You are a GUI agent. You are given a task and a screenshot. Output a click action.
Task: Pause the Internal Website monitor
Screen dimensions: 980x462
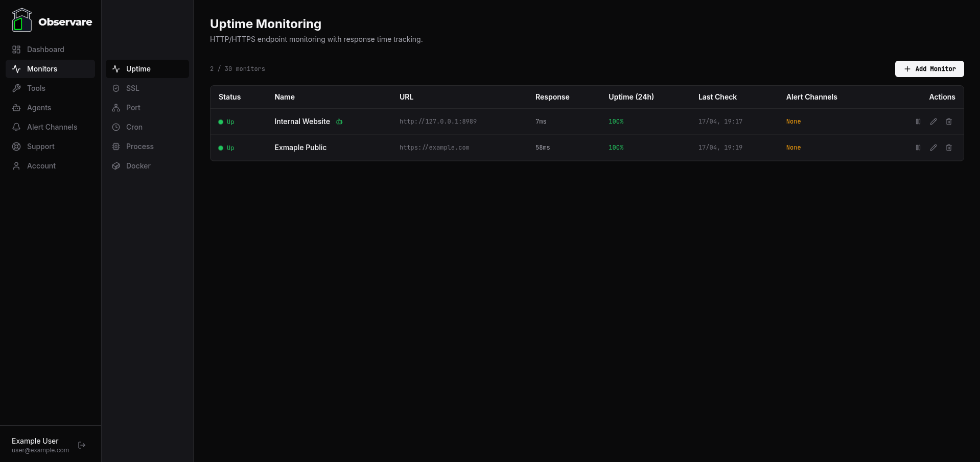[x=918, y=121]
